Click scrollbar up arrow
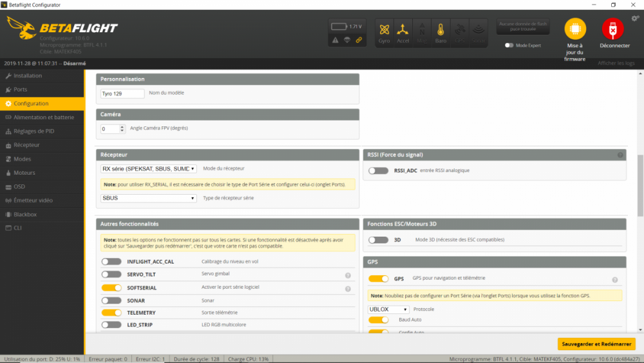644x363 pixels. pyautogui.click(x=640, y=74)
